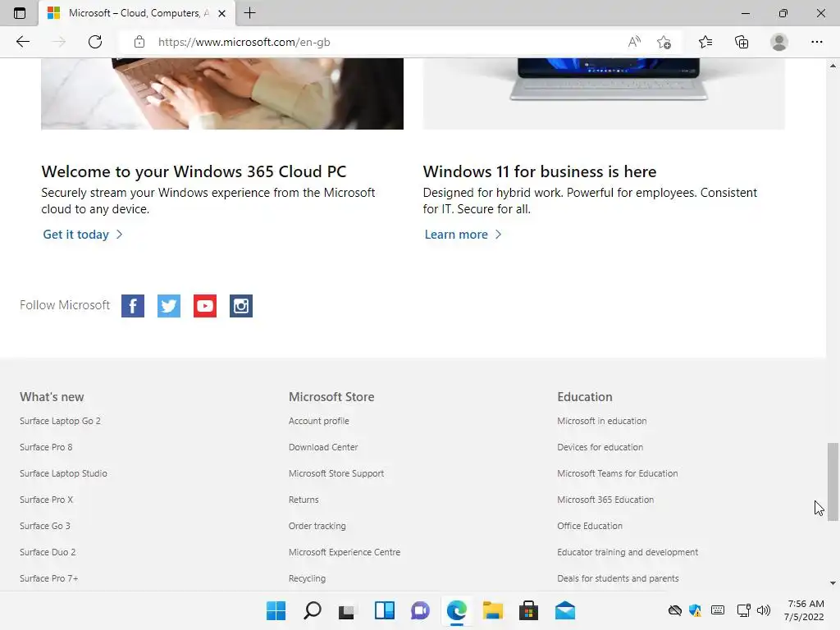Go back with the browser back arrow
This screenshot has height=630, width=840.
(x=22, y=42)
